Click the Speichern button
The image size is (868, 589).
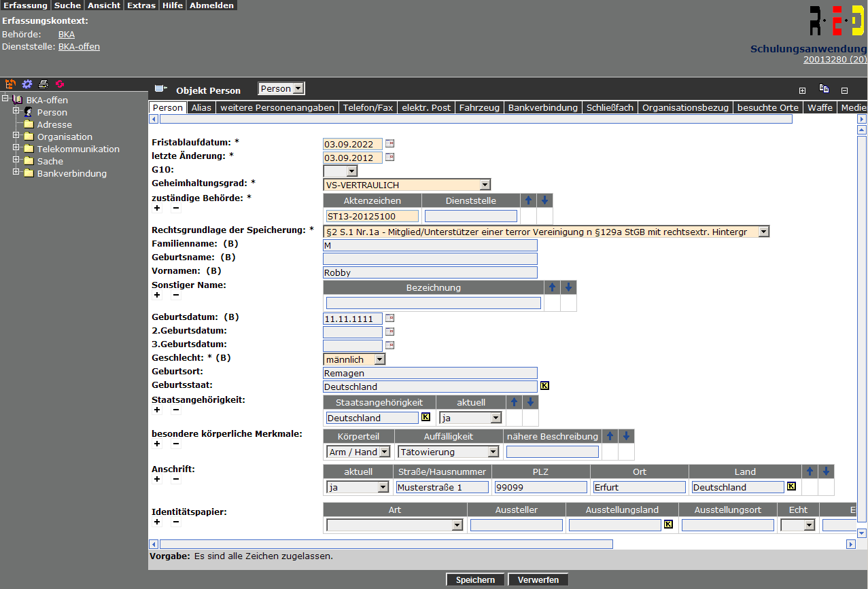pyautogui.click(x=475, y=580)
